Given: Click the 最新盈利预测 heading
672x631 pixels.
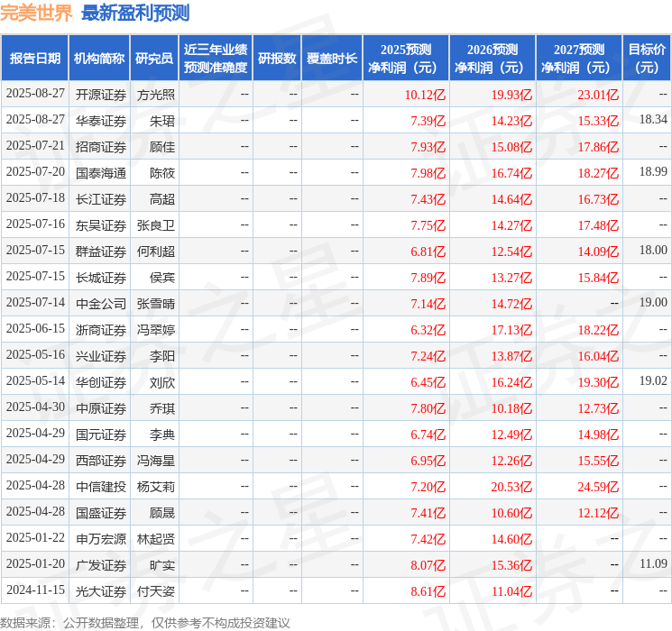Looking at the screenshot, I should 135,14.
